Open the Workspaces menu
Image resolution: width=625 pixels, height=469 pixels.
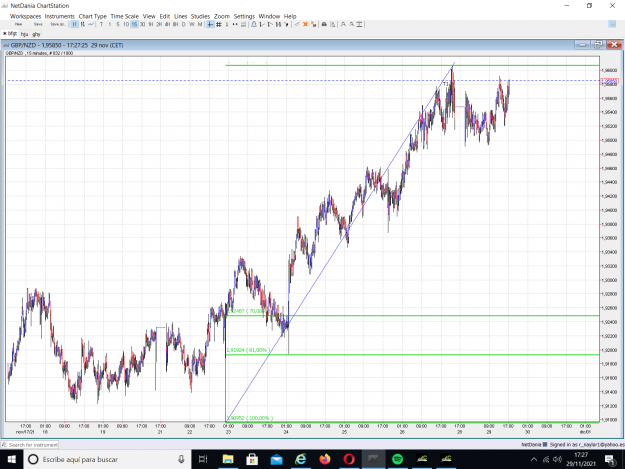coord(26,16)
